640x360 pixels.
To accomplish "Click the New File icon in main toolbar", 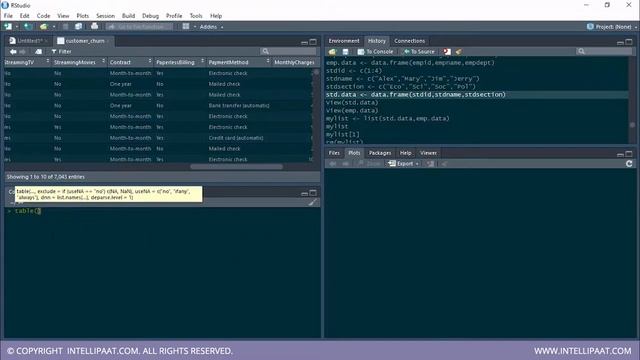I will [x=7, y=27].
